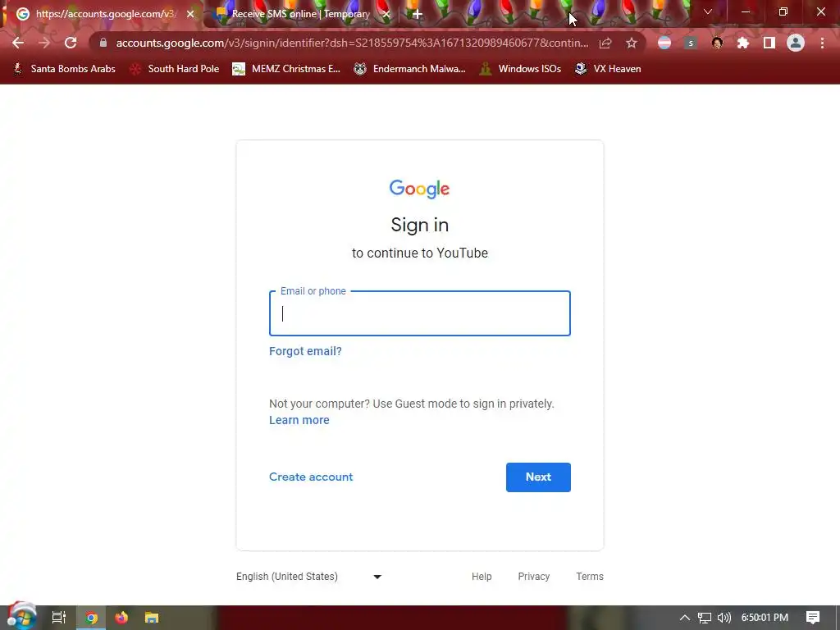Open the Endermanch Malware bookmark

410,69
